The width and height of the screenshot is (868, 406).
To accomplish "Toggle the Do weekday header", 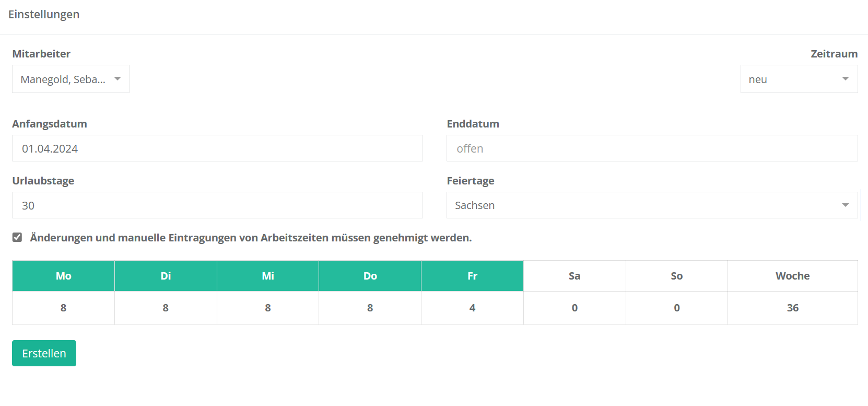I will point(370,276).
